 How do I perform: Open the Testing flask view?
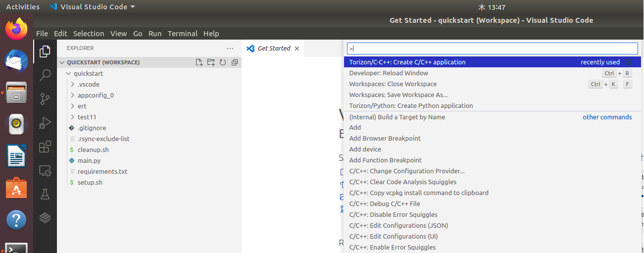(x=45, y=194)
